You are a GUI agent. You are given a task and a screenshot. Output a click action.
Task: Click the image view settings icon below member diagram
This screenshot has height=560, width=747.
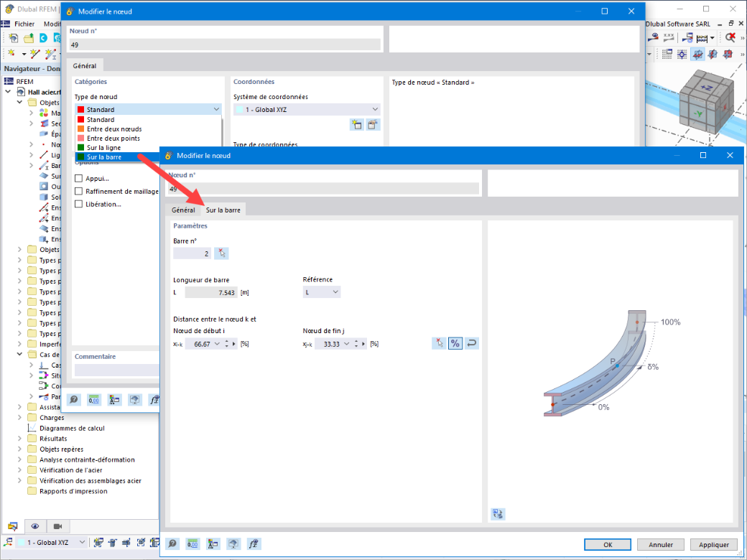coord(498,514)
